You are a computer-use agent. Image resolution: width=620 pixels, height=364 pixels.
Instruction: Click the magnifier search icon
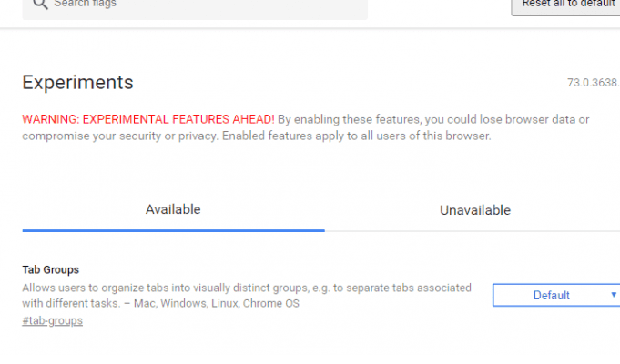pos(40,4)
